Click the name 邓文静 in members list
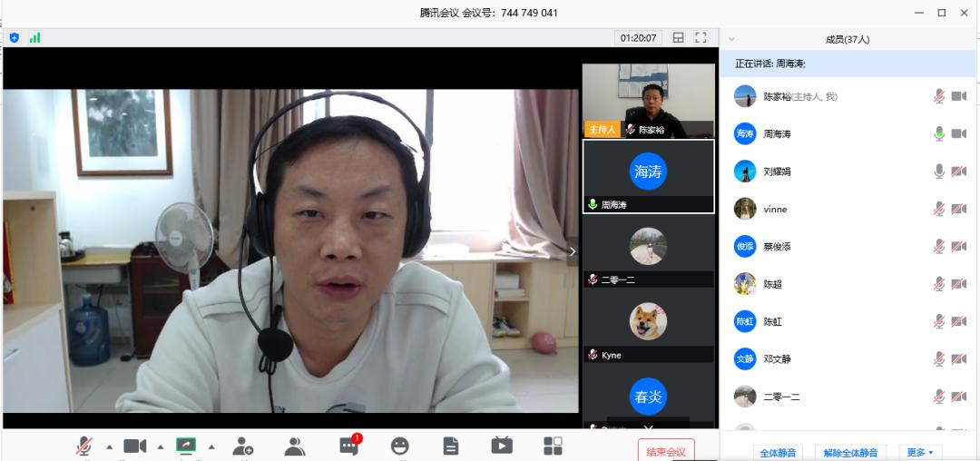This screenshot has height=461, width=980. click(x=777, y=358)
